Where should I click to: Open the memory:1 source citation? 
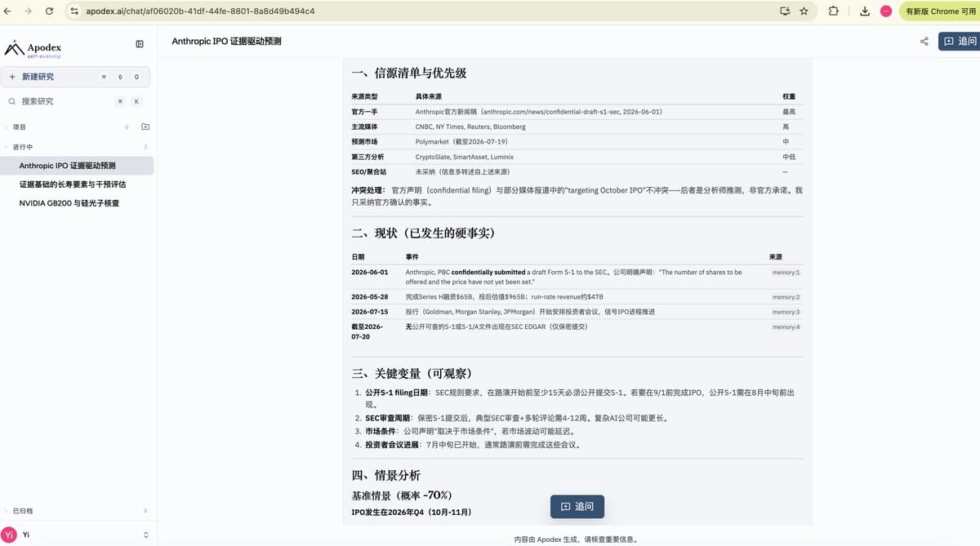[x=786, y=272]
